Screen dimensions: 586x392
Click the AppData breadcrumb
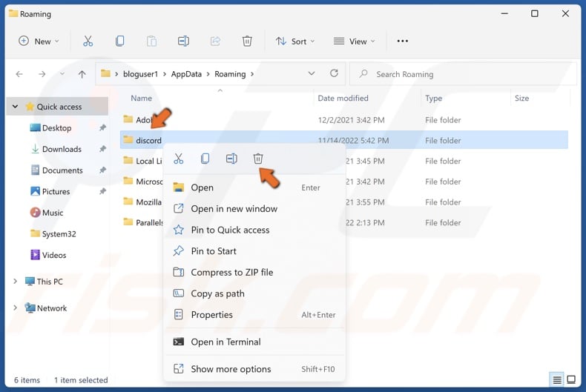[x=186, y=74]
